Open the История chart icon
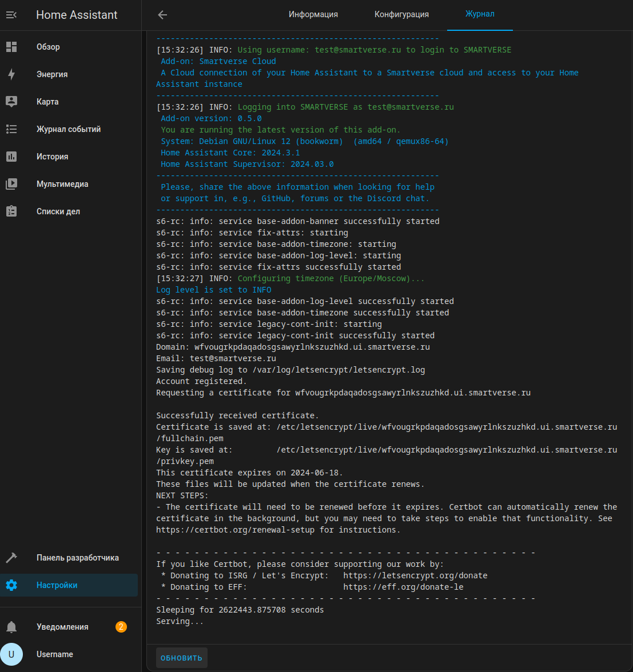Viewport: 633px width, 672px height. pos(11,157)
